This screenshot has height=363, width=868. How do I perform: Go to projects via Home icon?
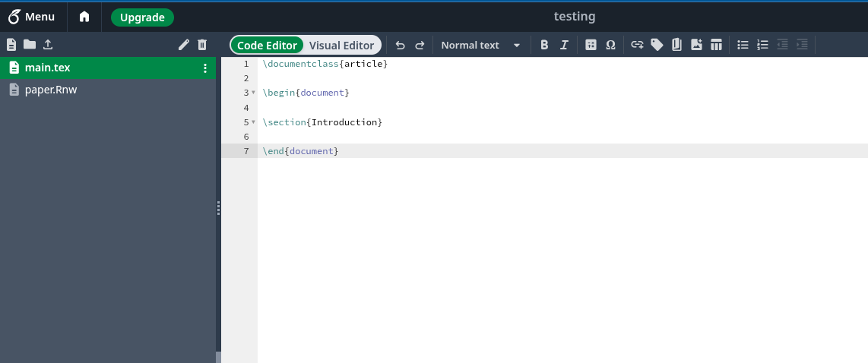tap(84, 17)
